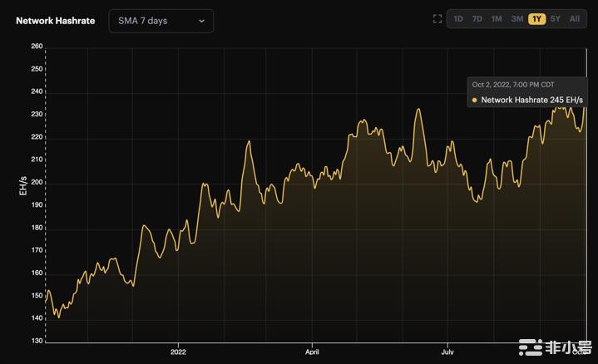Click the chevron arrow beside SMA 7 days
The width and height of the screenshot is (598, 364).
tap(202, 21)
